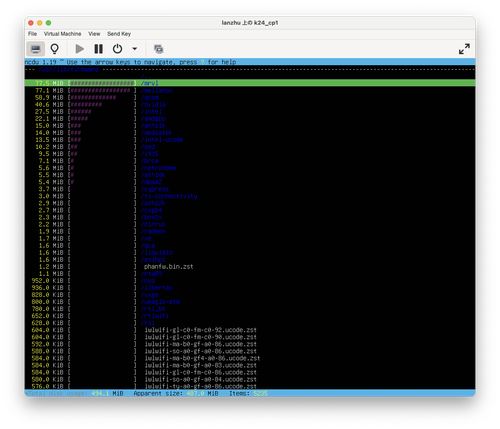Click iwlwifi-so-a0-gf-a0-84.ucode.zst file

point(201,379)
